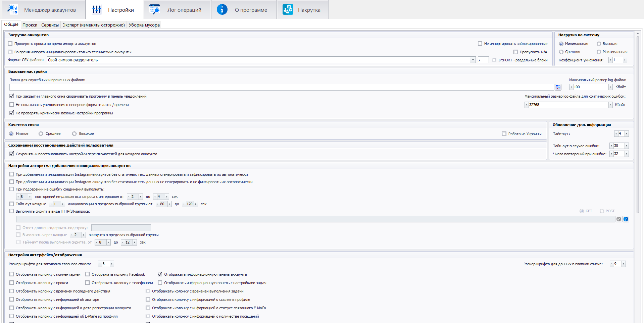Screen dimensions: 644x323
Task: Select Максимальная system load option
Action: [599, 52]
